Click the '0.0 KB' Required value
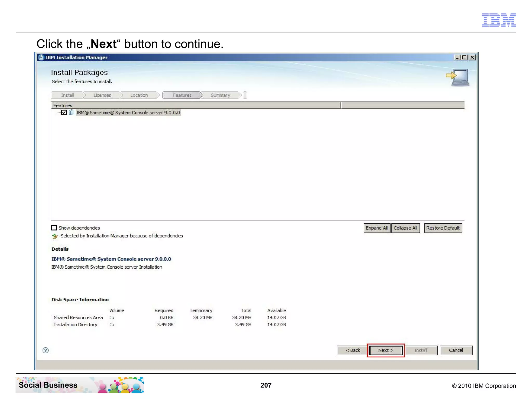This screenshot has height=399, width=532. pos(167,317)
